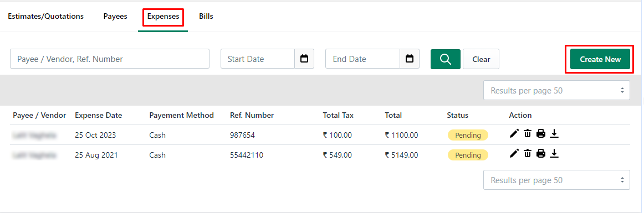
Task: Delete the 25 Aug 2021 expense
Action: (528, 154)
